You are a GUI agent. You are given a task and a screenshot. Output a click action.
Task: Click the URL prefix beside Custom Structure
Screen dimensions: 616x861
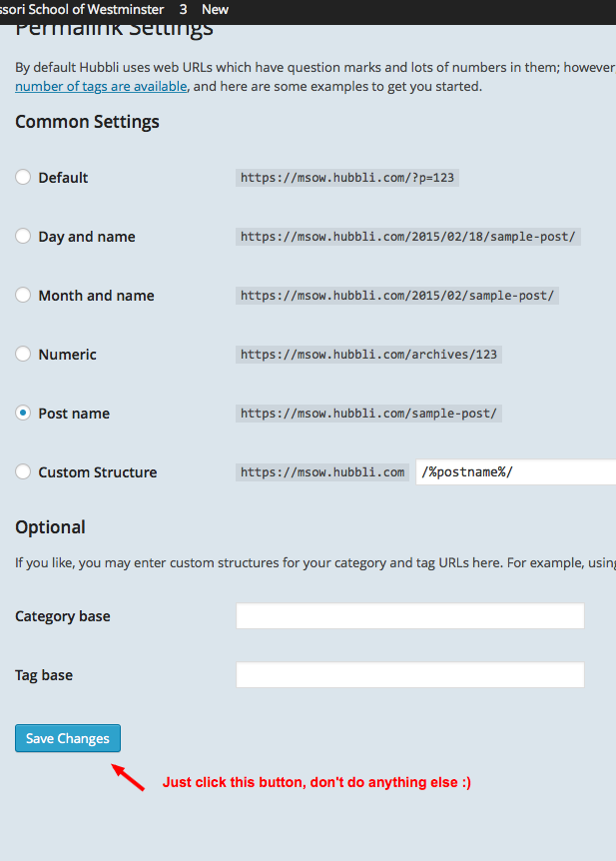(321, 472)
